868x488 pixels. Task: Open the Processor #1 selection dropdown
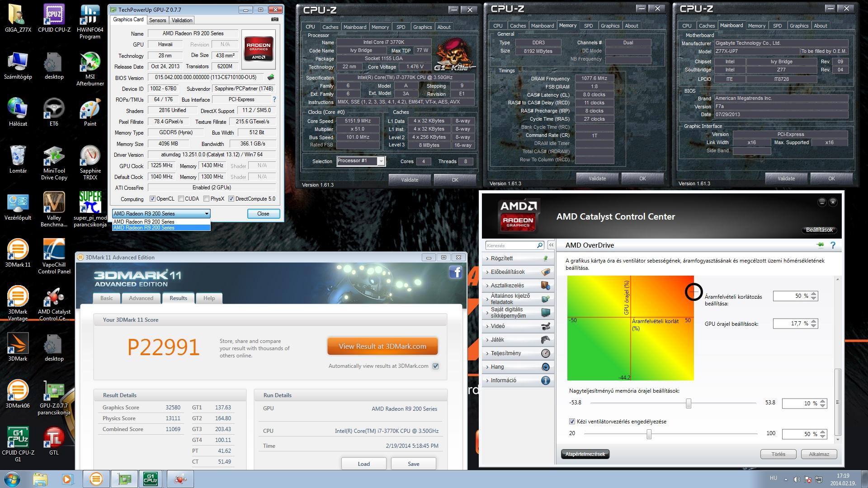381,161
